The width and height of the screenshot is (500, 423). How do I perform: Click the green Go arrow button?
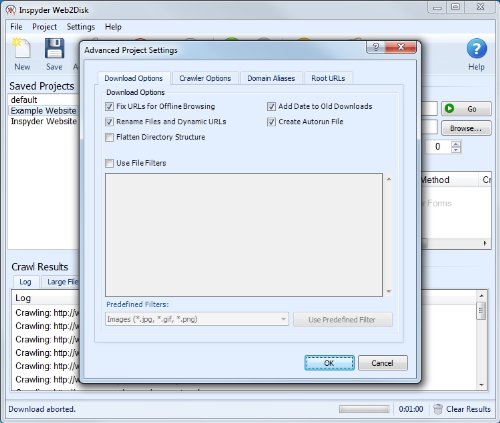tap(466, 109)
